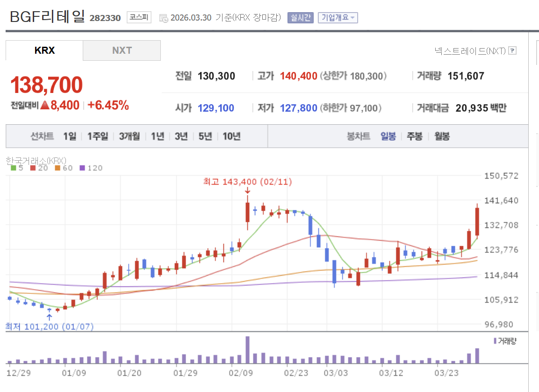This screenshot has height=392, width=539.
Task: Click the 넥스트레이드(NXT) label
Action: [470, 51]
